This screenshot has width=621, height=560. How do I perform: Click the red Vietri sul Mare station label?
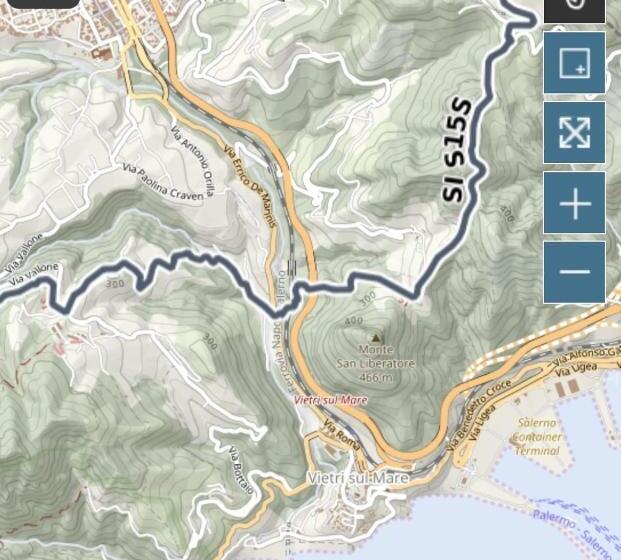coord(330,400)
